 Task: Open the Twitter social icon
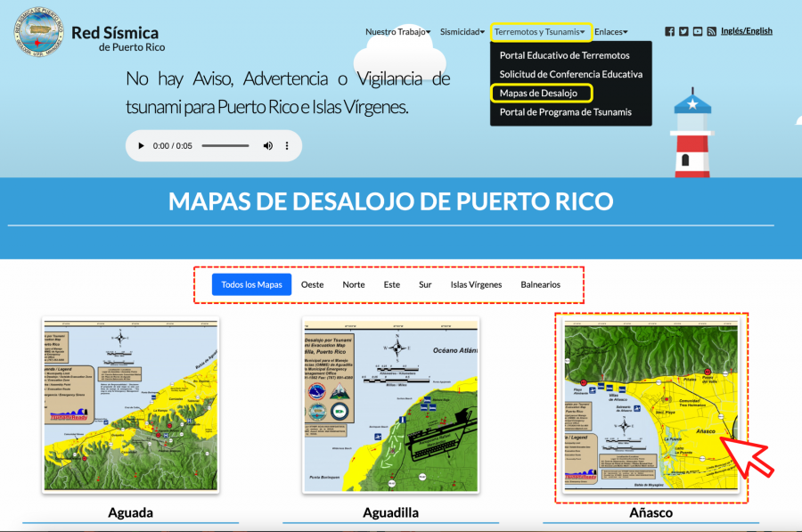tap(683, 31)
